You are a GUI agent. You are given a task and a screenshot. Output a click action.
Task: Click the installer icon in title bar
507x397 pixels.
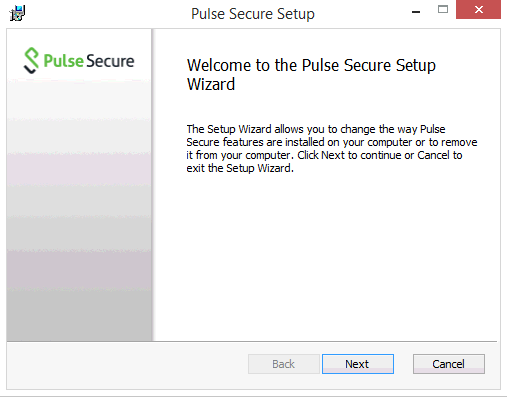[x=17, y=13]
